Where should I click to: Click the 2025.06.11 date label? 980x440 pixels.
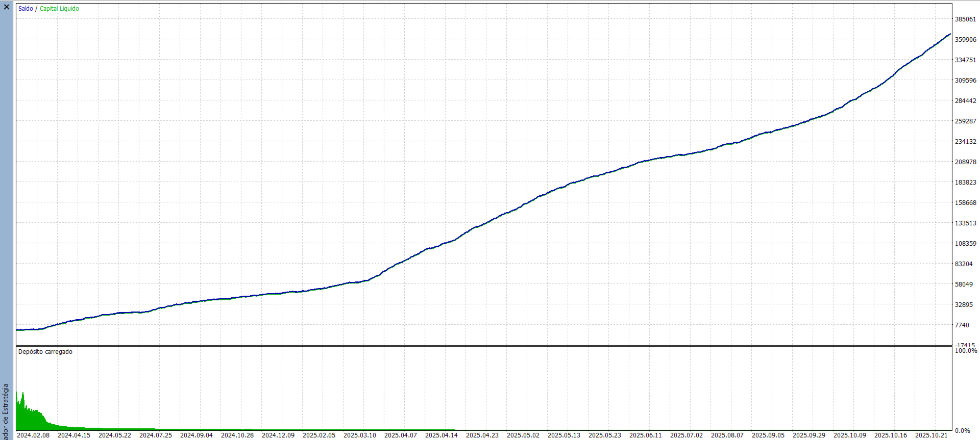646,435
